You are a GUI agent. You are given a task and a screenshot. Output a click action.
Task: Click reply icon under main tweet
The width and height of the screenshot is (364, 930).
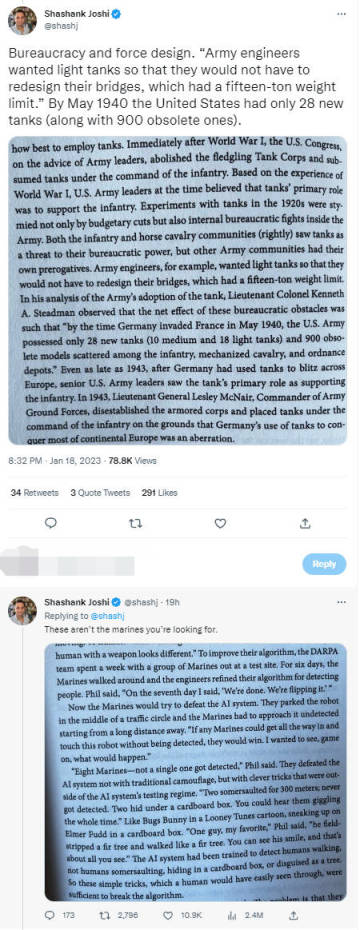(x=51, y=523)
